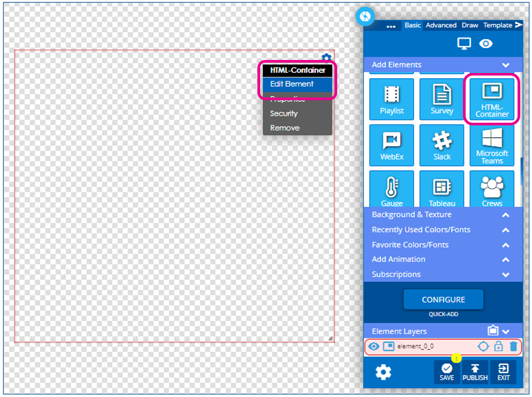The width and height of the screenshot is (532, 397).
Task: Add a WebEx element
Action: [392, 145]
